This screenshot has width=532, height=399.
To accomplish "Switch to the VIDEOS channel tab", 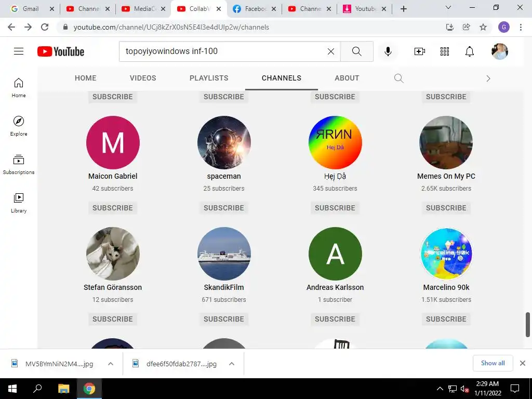I will pos(143,78).
